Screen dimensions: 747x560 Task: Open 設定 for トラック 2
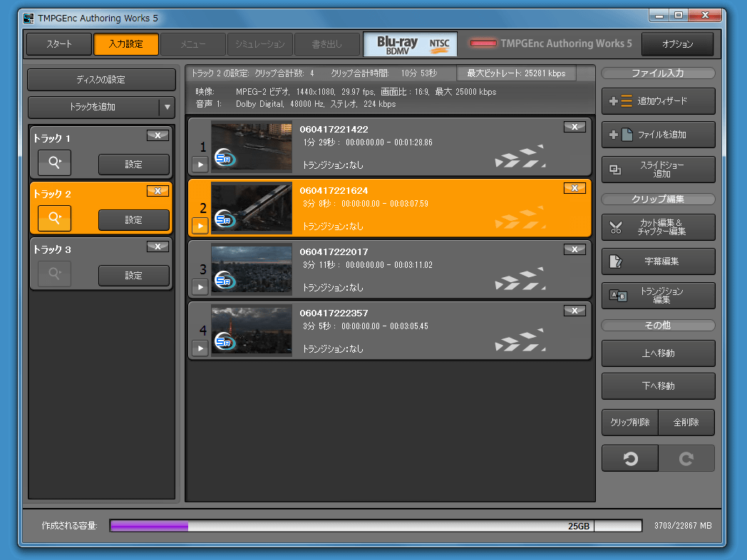click(134, 220)
